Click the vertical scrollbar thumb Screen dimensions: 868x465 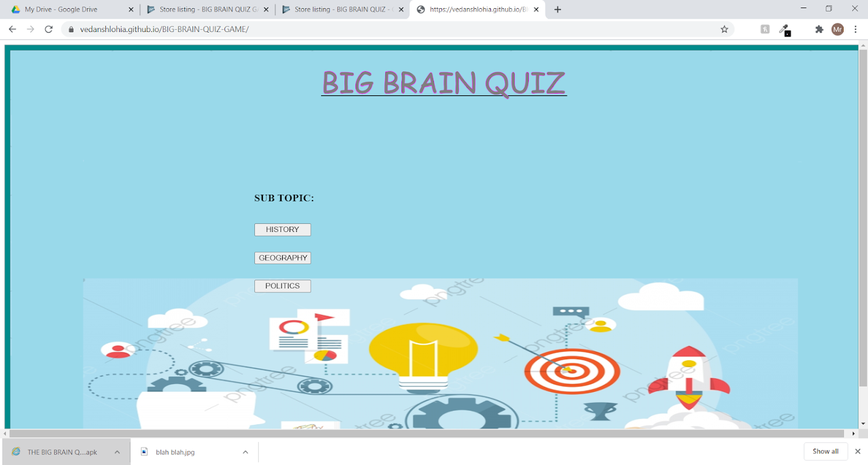[x=863, y=218]
